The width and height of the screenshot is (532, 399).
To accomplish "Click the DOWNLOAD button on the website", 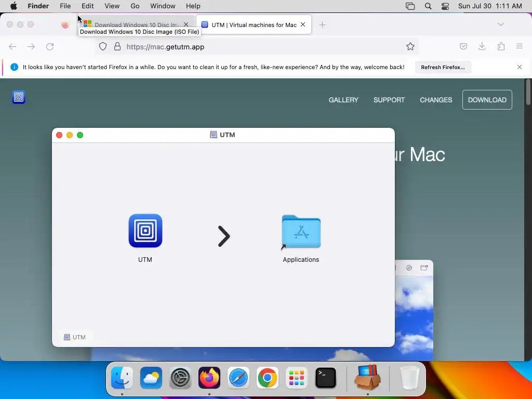I will 487,100.
